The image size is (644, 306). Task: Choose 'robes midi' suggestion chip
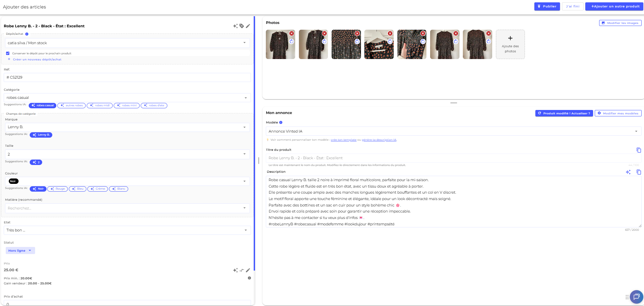coord(100,106)
